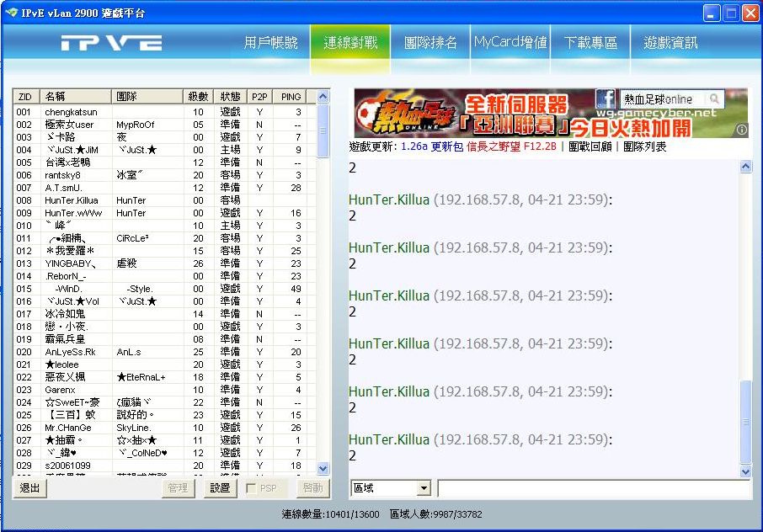Screen dimensions: 763x532
Task: Sort by the 狀態 column header
Action: click(x=230, y=97)
